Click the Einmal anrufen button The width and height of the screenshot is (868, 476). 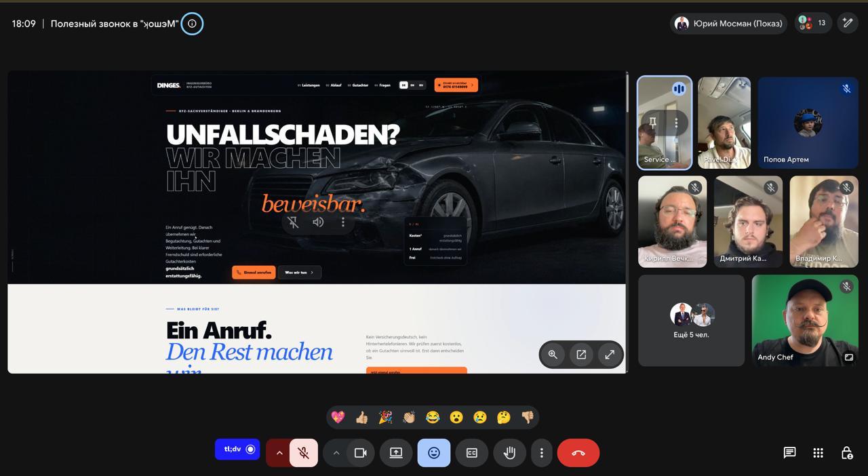pos(254,273)
